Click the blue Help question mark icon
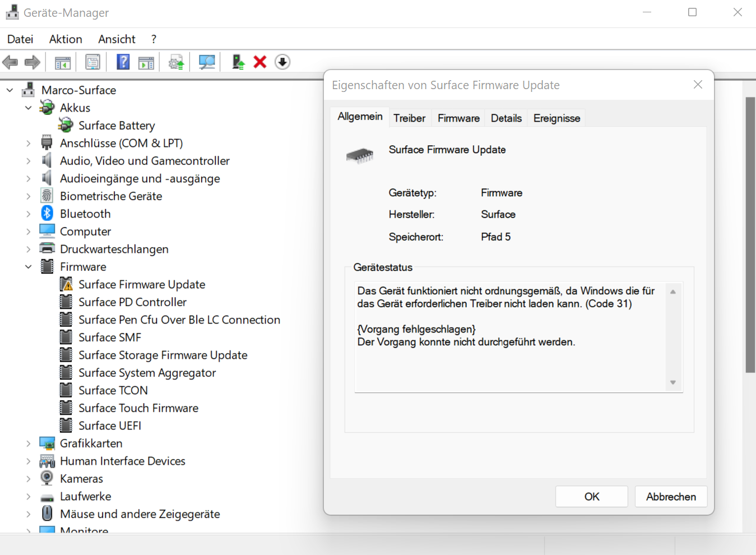The height and width of the screenshot is (555, 756). (x=123, y=62)
